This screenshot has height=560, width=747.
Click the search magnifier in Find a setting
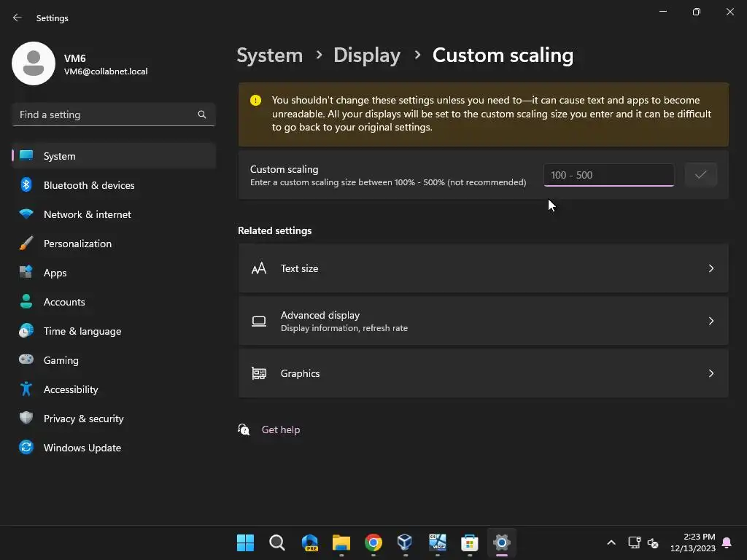click(202, 114)
